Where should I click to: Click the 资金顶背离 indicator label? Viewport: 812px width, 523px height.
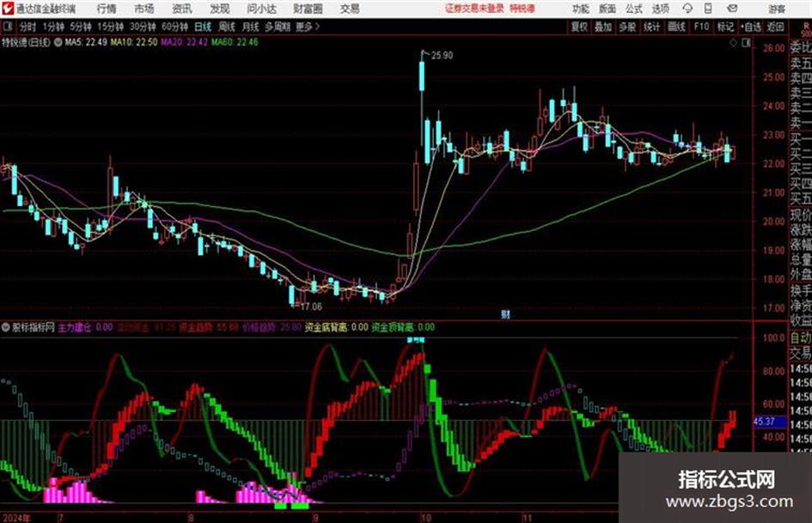coord(392,328)
